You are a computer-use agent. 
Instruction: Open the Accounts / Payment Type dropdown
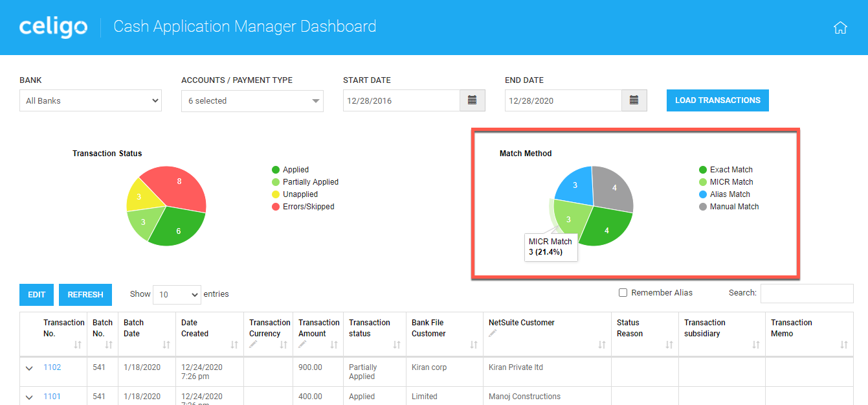click(x=252, y=100)
